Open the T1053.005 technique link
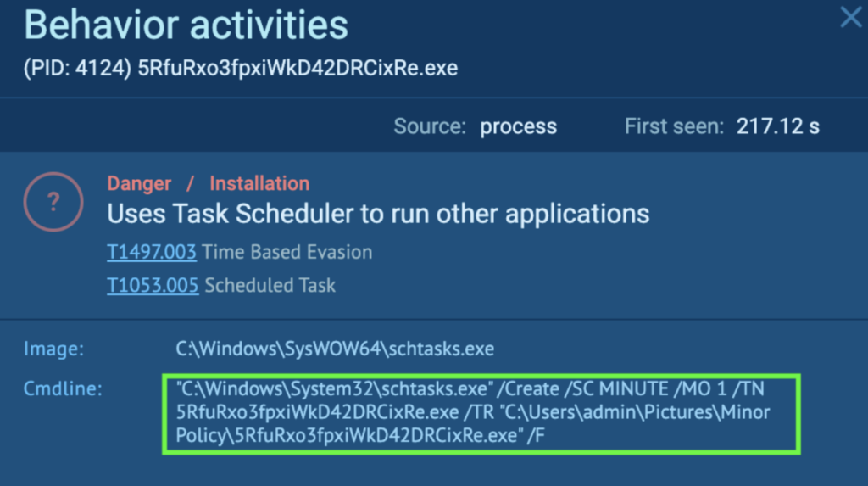This screenshot has width=868, height=486. pos(153,285)
